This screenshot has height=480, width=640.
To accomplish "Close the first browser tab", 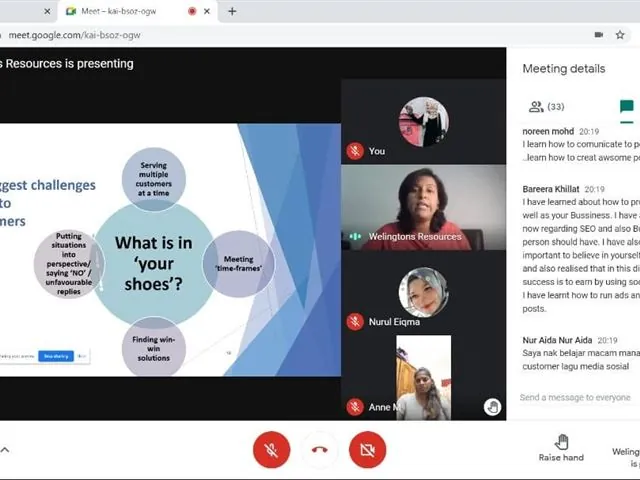I will pos(47,11).
